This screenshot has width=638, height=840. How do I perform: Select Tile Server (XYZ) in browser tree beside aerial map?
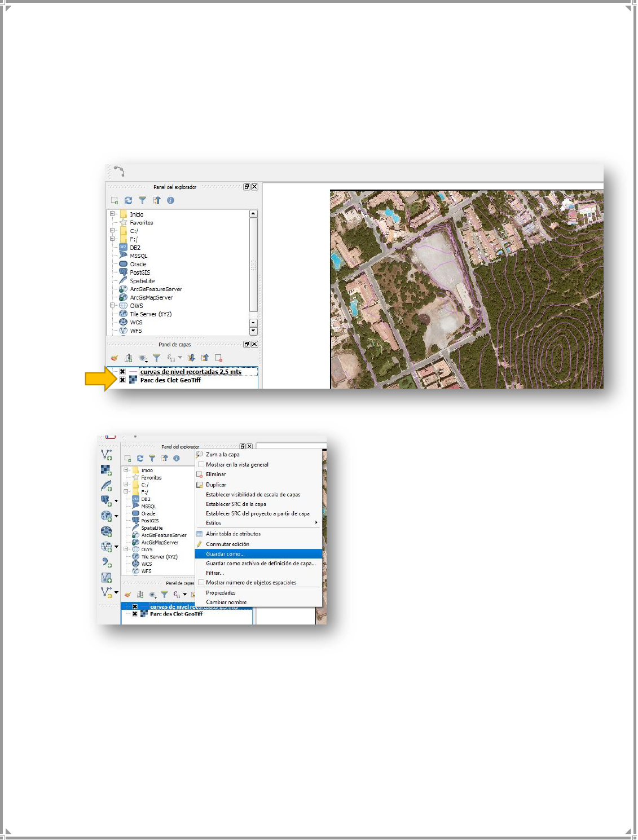pyautogui.click(x=151, y=314)
